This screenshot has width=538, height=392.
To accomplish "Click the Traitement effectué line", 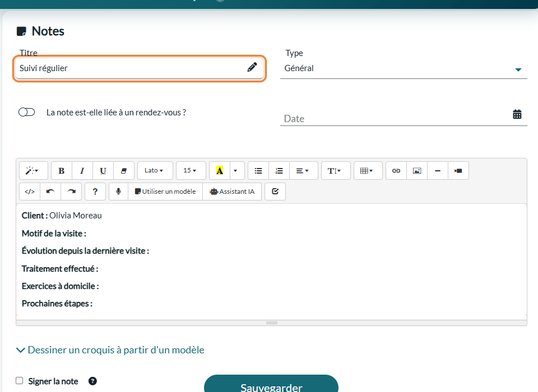I will coord(60,269).
